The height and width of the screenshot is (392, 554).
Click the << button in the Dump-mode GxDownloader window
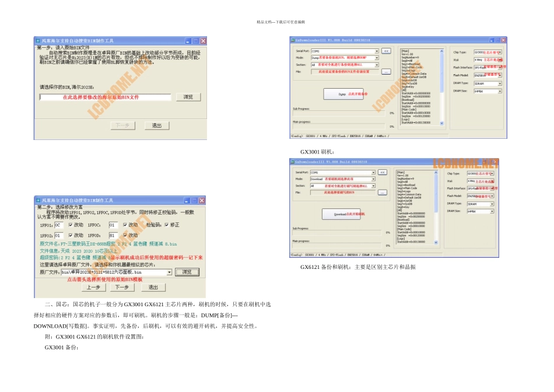click(386, 51)
